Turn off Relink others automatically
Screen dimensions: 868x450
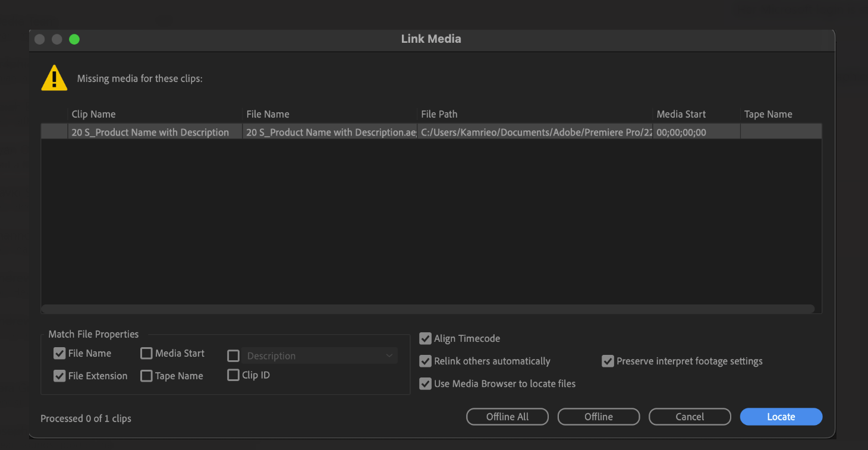point(425,361)
